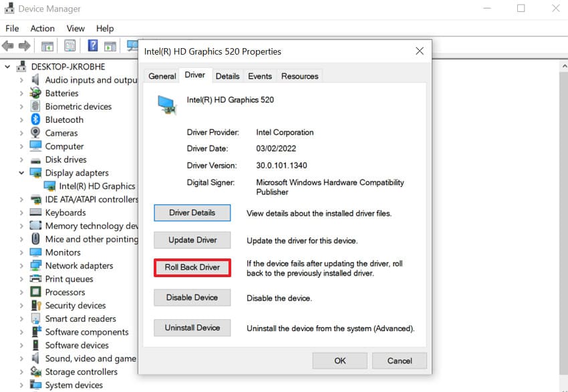
Task: Expand the Keyboards node
Action: 21,213
